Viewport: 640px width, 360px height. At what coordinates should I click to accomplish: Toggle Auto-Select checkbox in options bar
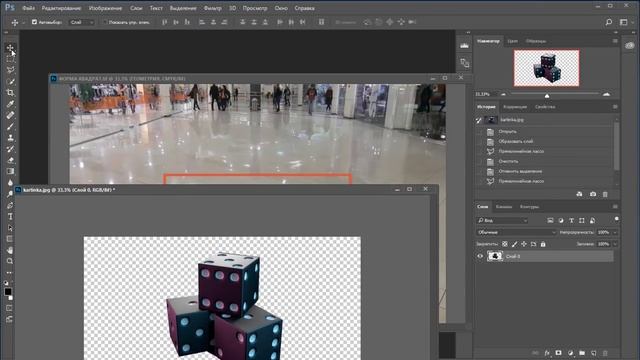pyautogui.click(x=34, y=22)
